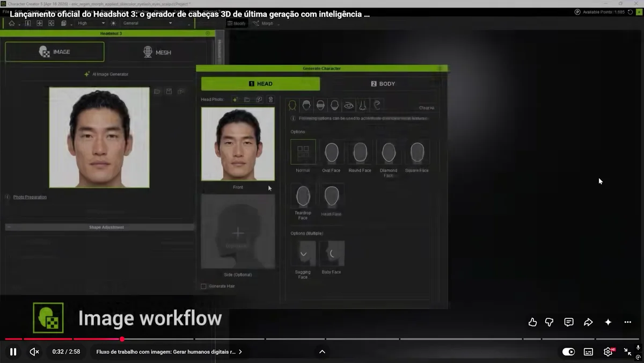The height and width of the screenshot is (363, 644).
Task: Select the MESH tab in Headshot 3
Action: 157,52
